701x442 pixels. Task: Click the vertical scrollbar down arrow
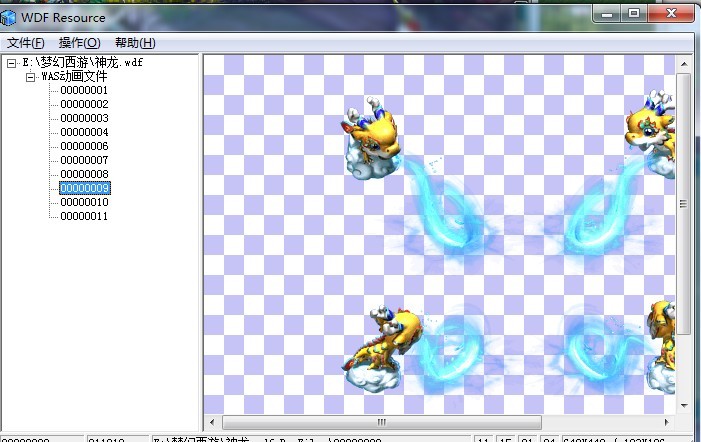click(x=684, y=406)
